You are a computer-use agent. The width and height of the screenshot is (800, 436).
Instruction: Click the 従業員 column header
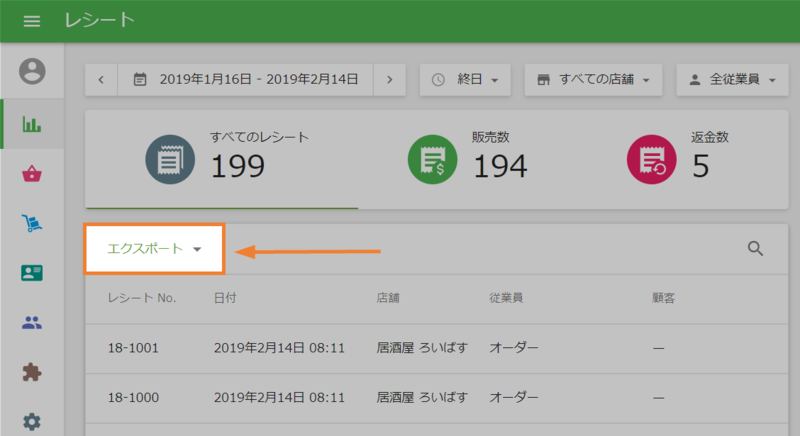506,298
